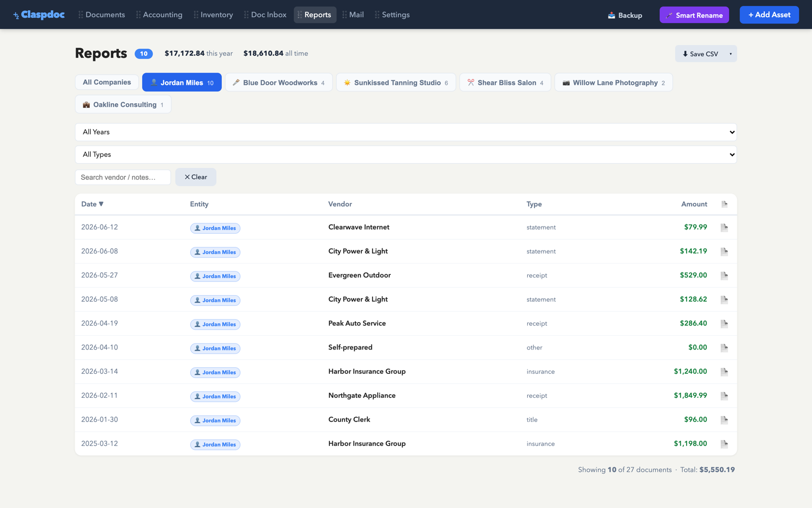
Task: Open document icon for Northgate Appliance row
Action: pyautogui.click(x=724, y=396)
